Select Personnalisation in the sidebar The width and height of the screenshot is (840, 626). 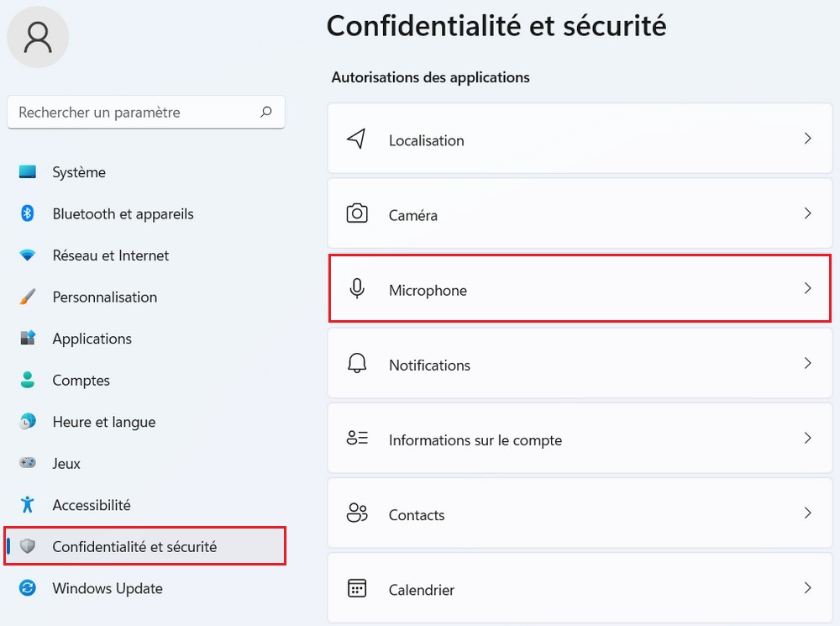[104, 297]
